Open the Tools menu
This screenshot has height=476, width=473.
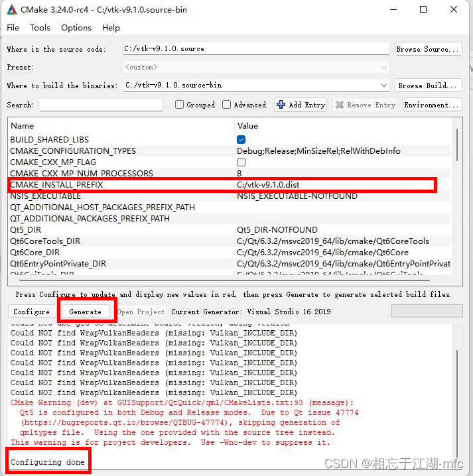(40, 28)
